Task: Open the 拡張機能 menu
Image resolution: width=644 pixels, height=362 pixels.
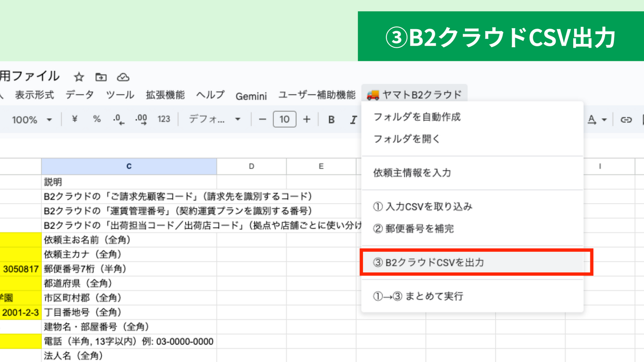Action: pyautogui.click(x=165, y=95)
